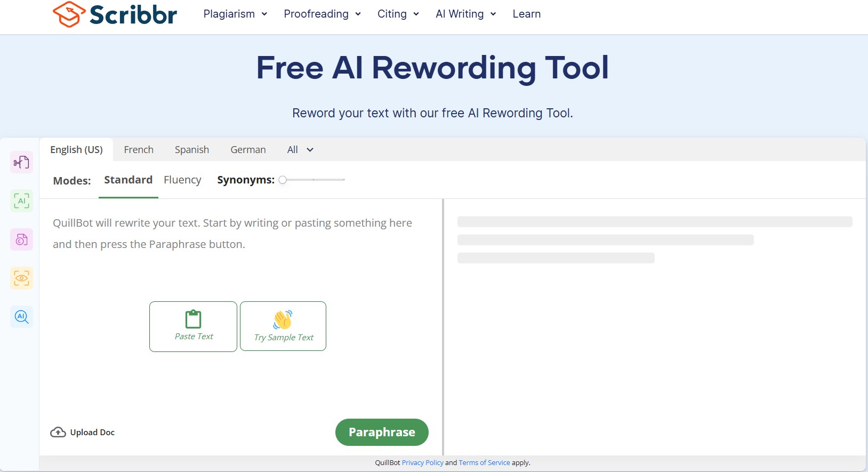Expand the Proofreading menu
The width and height of the screenshot is (868, 472).
click(x=323, y=14)
